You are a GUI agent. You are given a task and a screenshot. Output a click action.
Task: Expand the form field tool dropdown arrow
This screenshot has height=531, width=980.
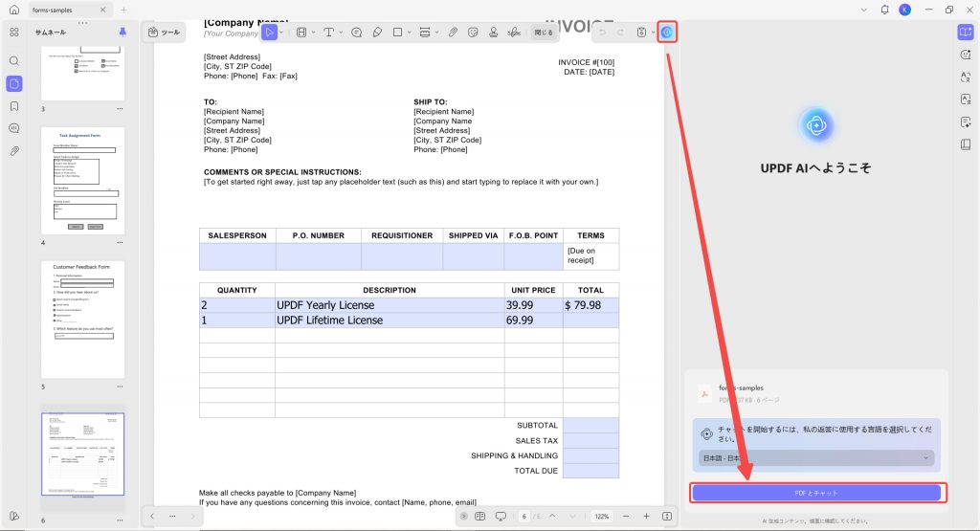[x=313, y=33]
